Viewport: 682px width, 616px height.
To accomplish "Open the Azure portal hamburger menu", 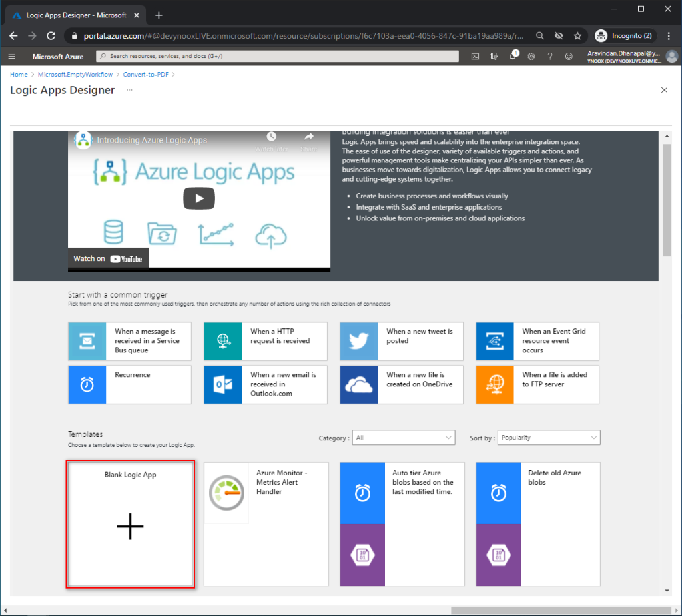I will click(11, 57).
